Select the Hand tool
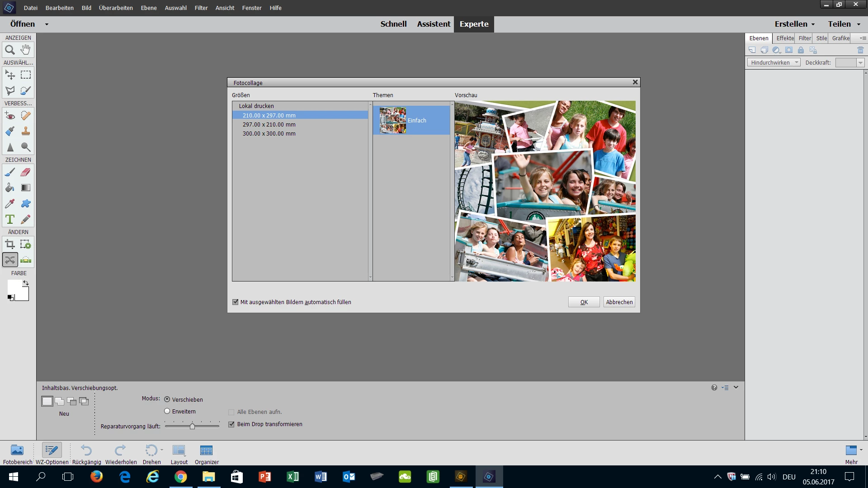 (x=26, y=50)
